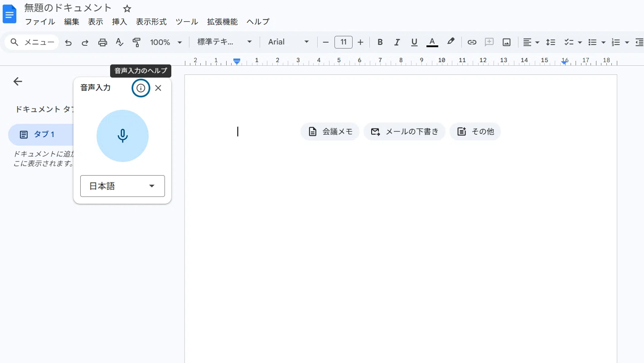This screenshot has width=644, height=363.
Task: Click the メールの下書き template chip
Action: [404, 132]
